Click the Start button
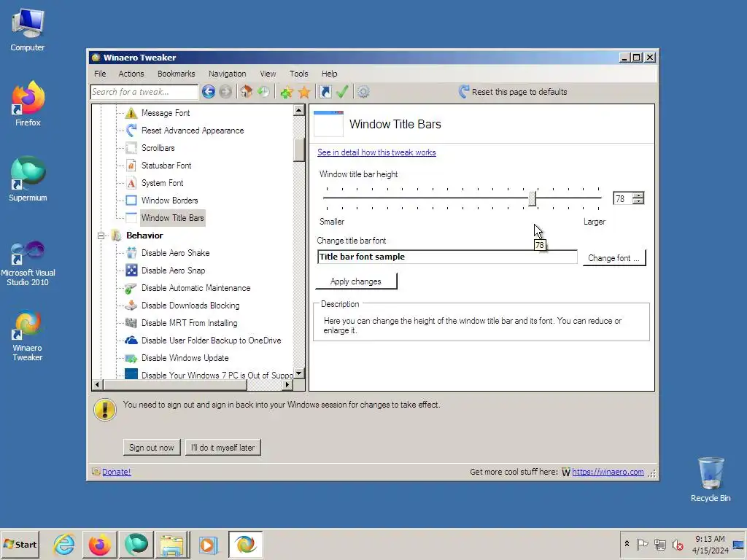The image size is (747, 560). [20, 544]
